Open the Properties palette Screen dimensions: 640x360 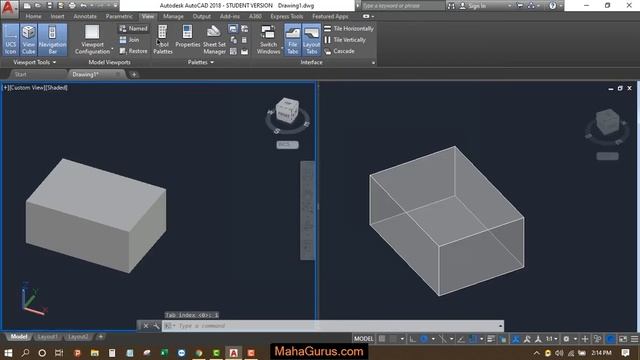click(x=187, y=37)
